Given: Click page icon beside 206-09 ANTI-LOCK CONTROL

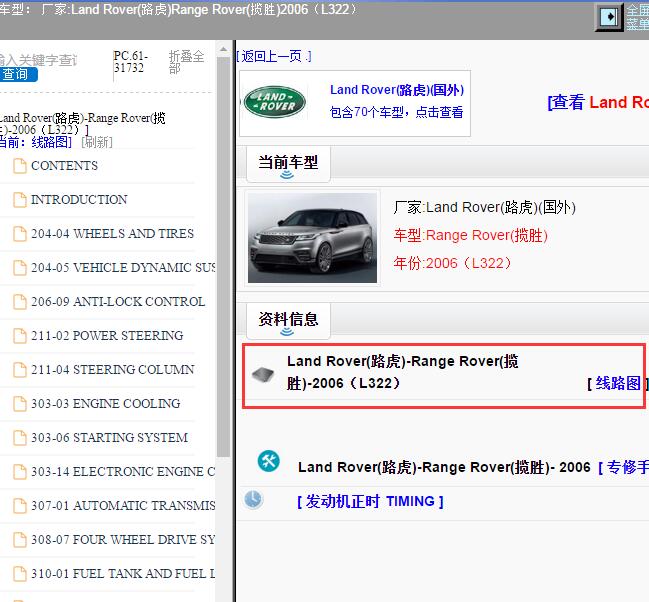Looking at the screenshot, I should [19, 301].
